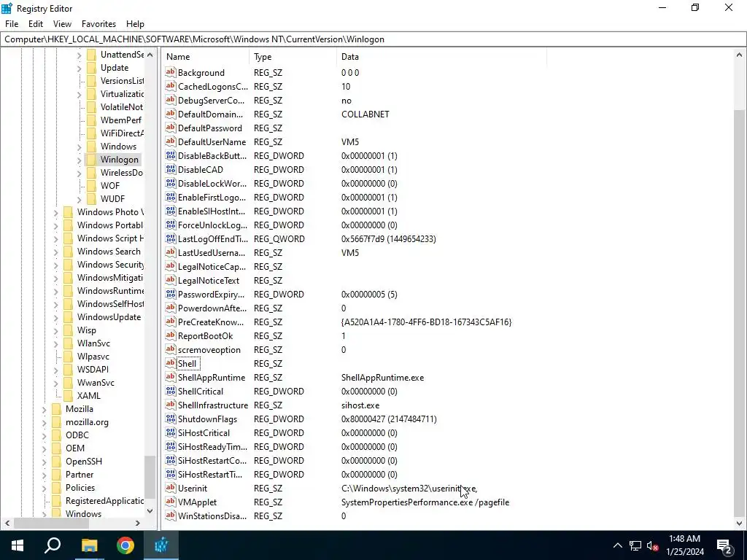Expand the Winlogon key
Viewport: 747px width, 560px height.
click(80, 160)
